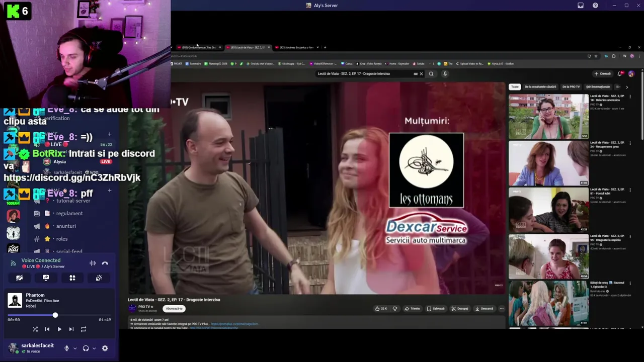This screenshot has width=644, height=362.
Task: Open Discord user settings gear
Action: pyautogui.click(x=105, y=348)
